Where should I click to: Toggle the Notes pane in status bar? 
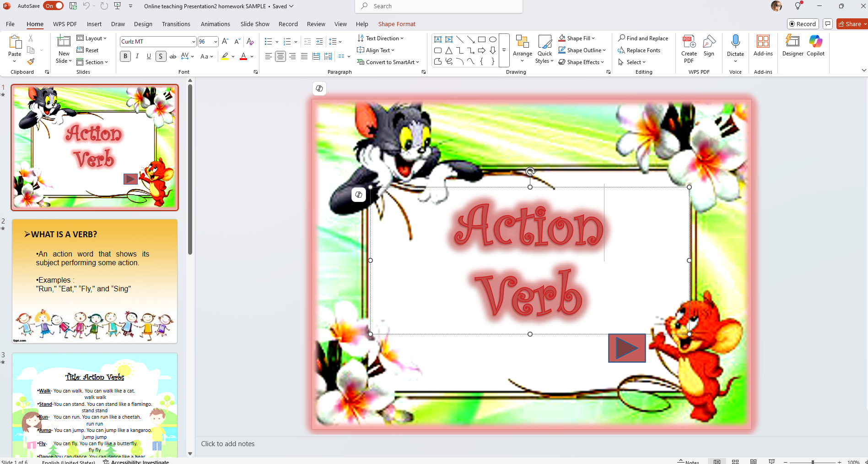tap(689, 461)
